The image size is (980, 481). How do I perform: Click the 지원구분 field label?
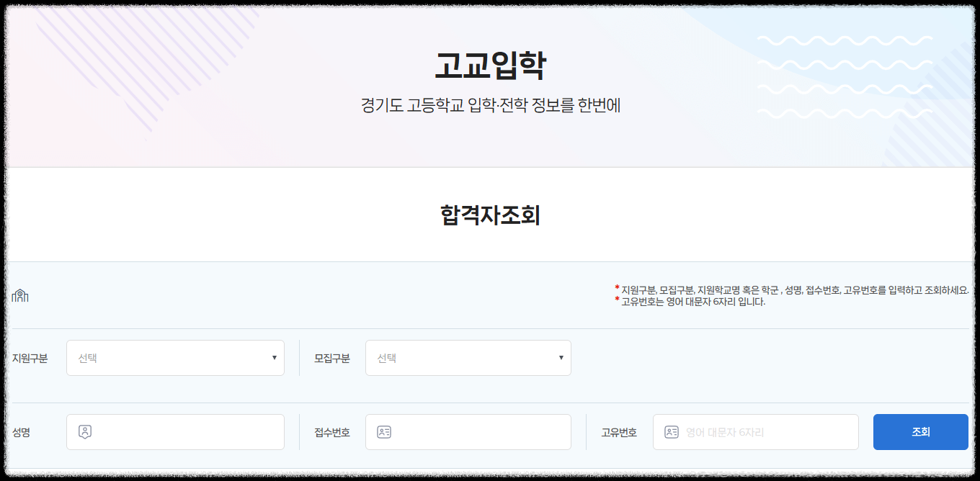(30, 357)
